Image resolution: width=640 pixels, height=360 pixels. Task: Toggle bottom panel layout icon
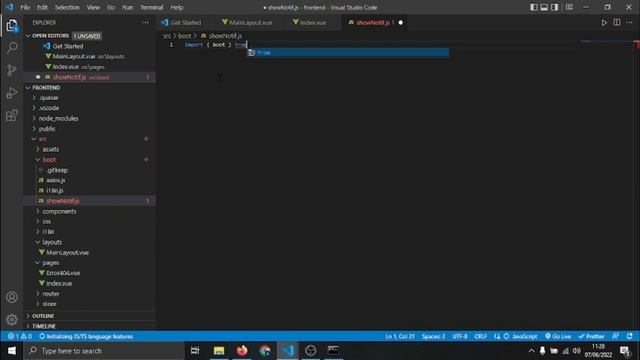click(x=544, y=7)
